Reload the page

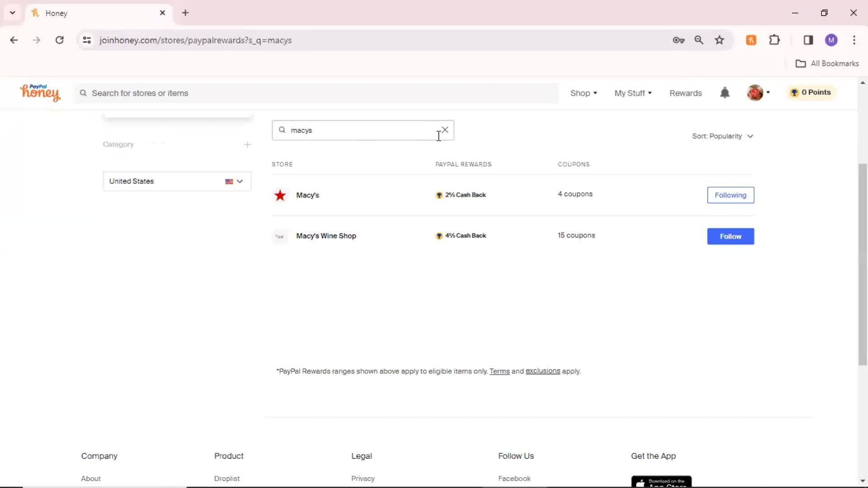click(x=59, y=40)
